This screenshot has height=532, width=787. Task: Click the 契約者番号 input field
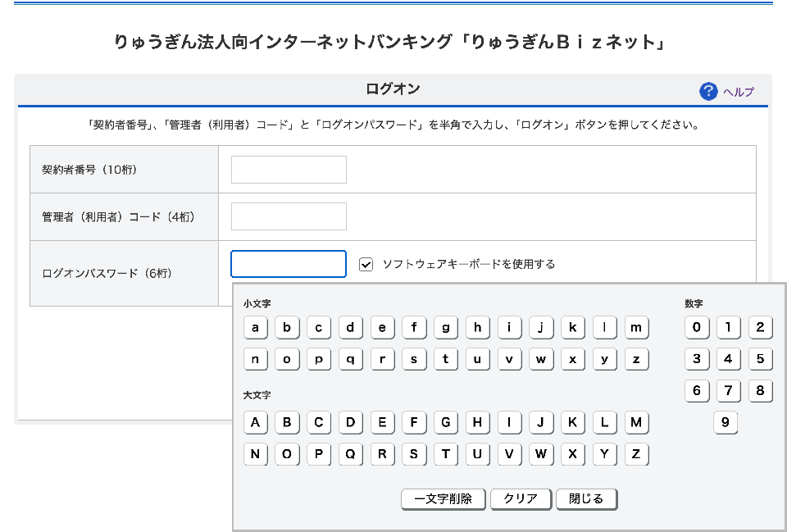click(289, 170)
